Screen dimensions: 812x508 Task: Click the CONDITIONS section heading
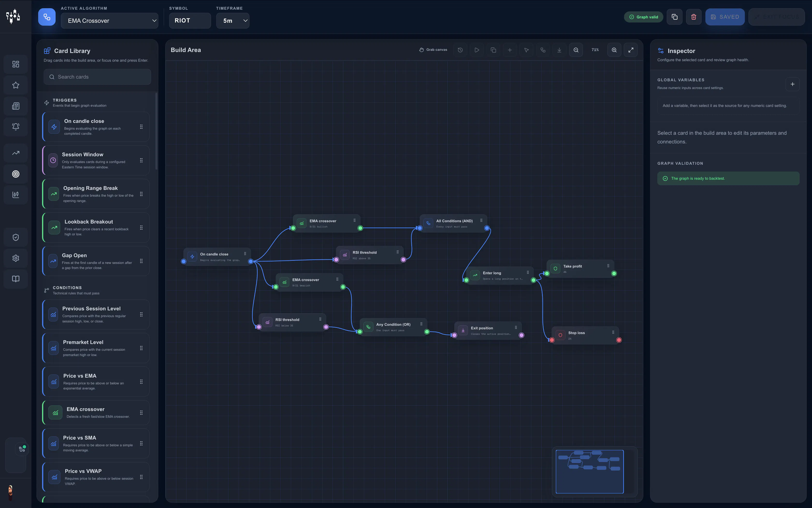(x=67, y=288)
